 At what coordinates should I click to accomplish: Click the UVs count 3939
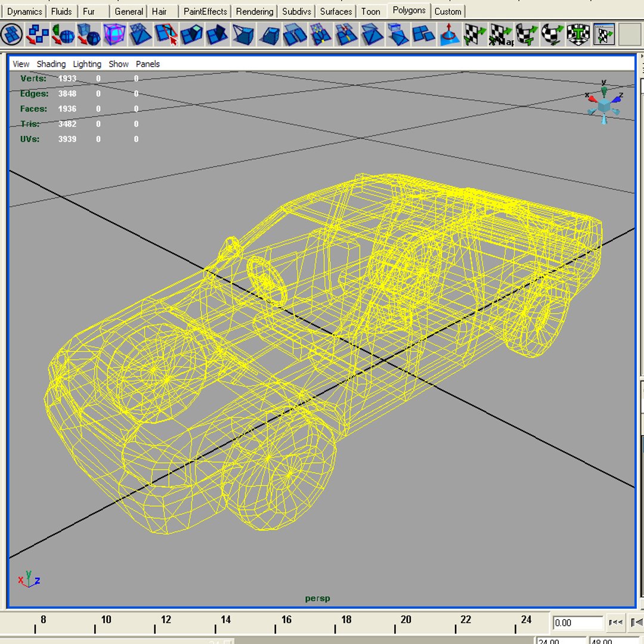[x=67, y=139]
